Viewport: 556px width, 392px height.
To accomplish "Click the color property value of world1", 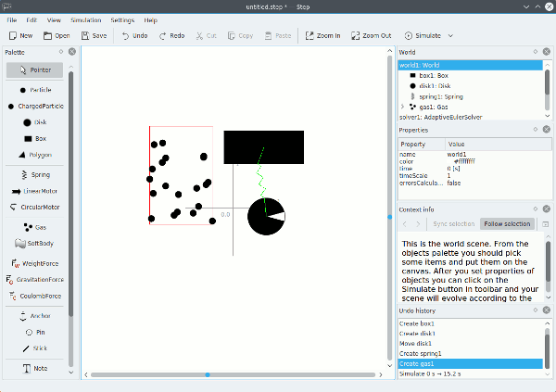I will click(463, 161).
